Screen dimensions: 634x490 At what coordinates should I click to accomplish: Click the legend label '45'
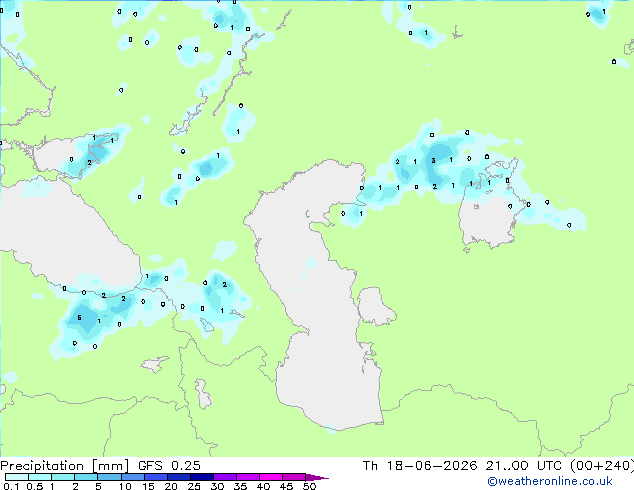coord(286,486)
